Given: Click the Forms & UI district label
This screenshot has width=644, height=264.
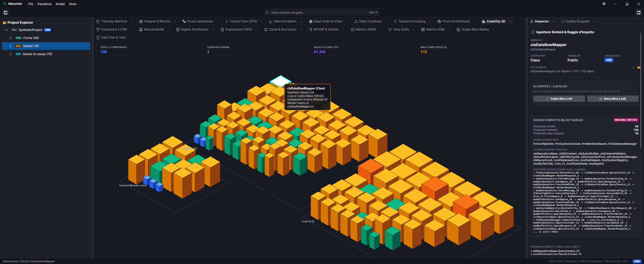Looking at the screenshot, I should coord(308,221).
